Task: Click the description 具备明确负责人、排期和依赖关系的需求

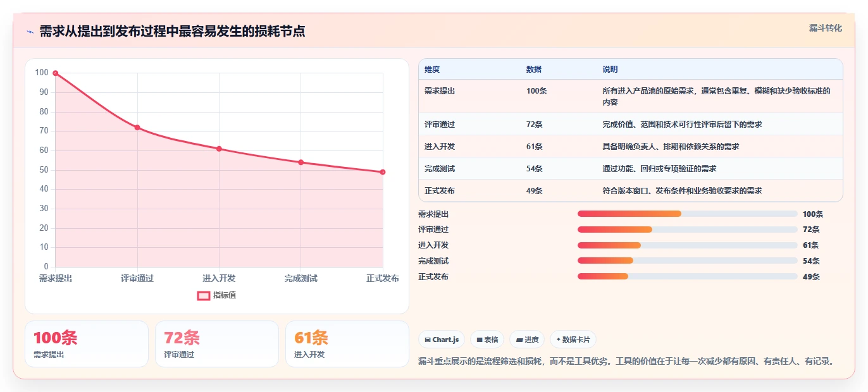Action: coord(671,147)
